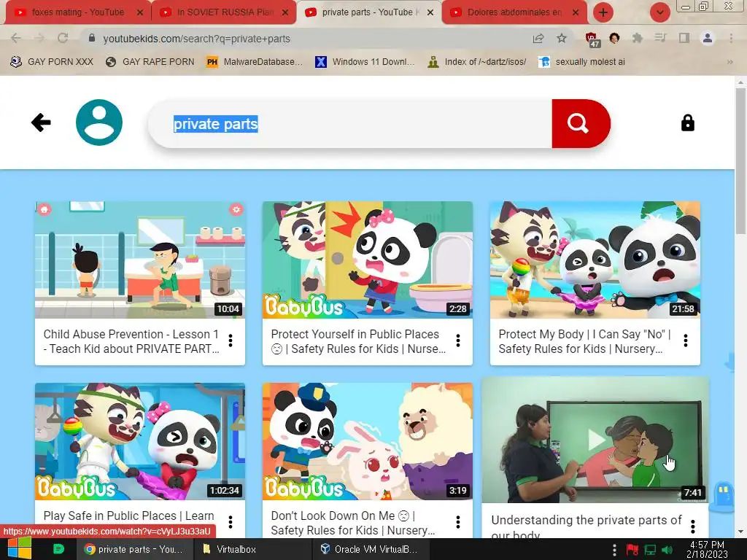Open green app icon next to Start

tap(58, 549)
